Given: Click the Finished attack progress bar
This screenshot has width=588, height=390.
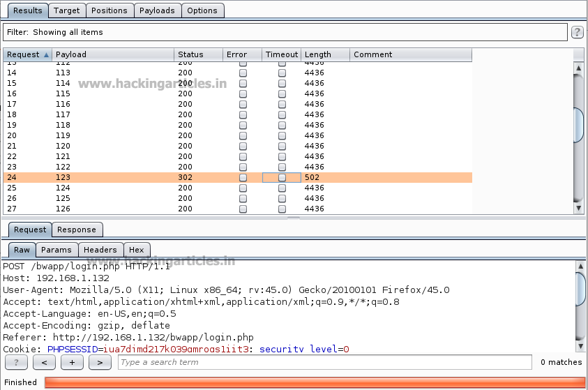Looking at the screenshot, I should pos(315,382).
